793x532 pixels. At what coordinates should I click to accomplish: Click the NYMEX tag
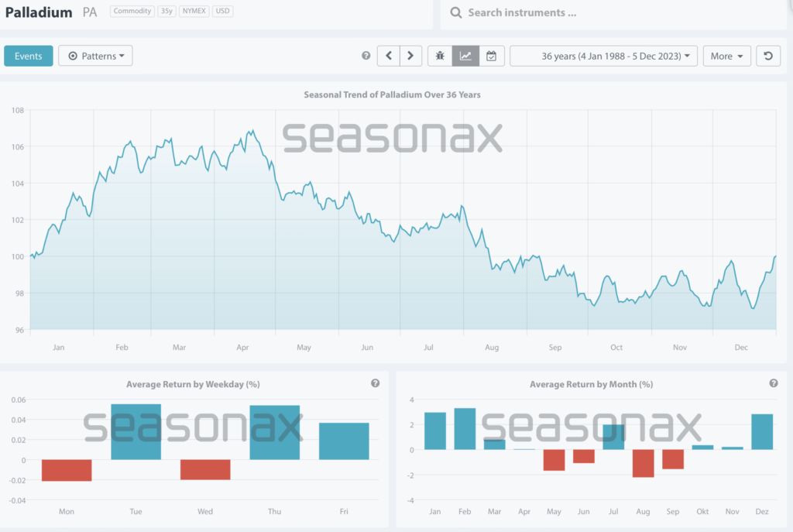pyautogui.click(x=194, y=12)
